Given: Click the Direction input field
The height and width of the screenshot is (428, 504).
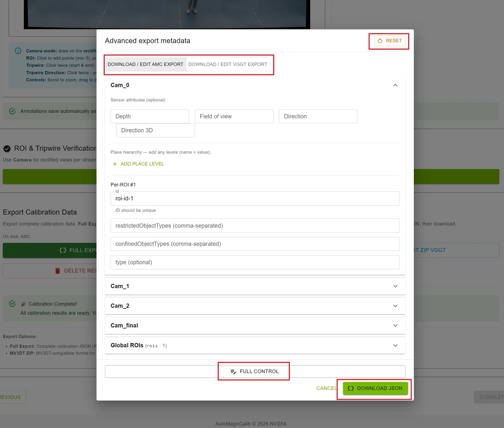Looking at the screenshot, I should [318, 116].
